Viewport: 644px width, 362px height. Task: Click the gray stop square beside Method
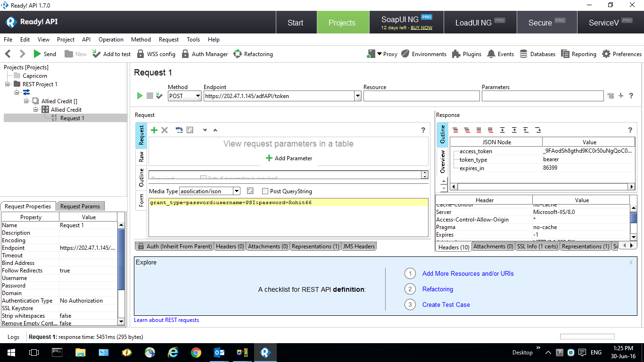coord(150,96)
